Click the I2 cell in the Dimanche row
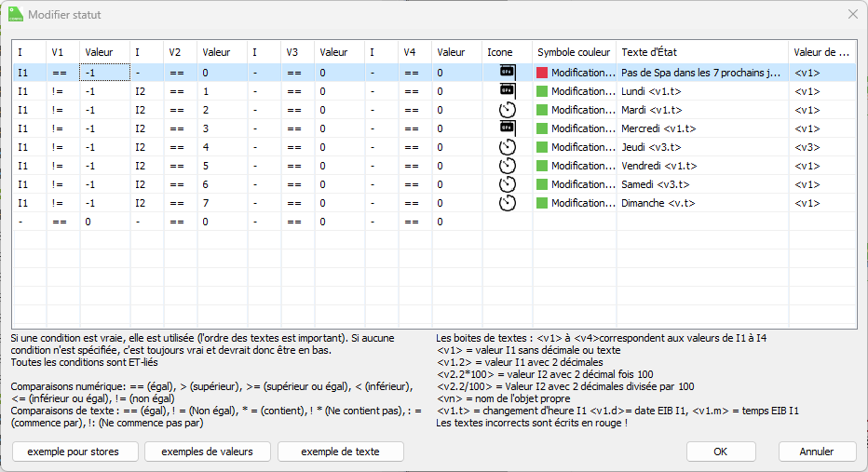868x472 pixels. [140, 203]
